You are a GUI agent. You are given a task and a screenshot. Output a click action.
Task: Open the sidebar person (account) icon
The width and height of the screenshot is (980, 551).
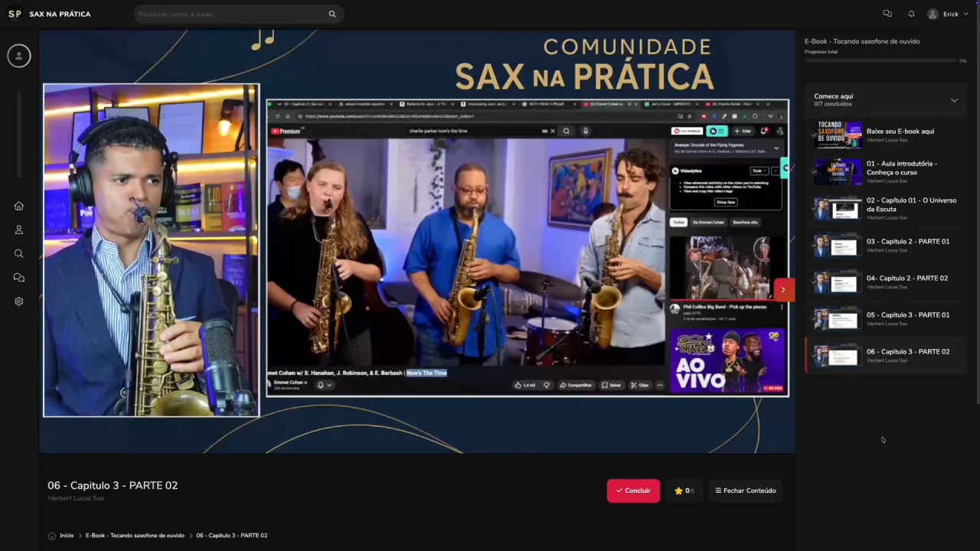tap(19, 230)
